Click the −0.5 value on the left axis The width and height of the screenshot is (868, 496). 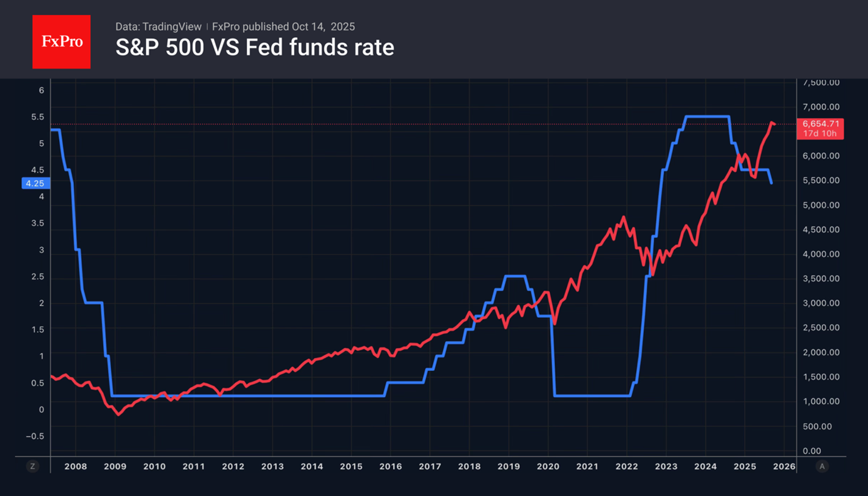click(x=35, y=436)
